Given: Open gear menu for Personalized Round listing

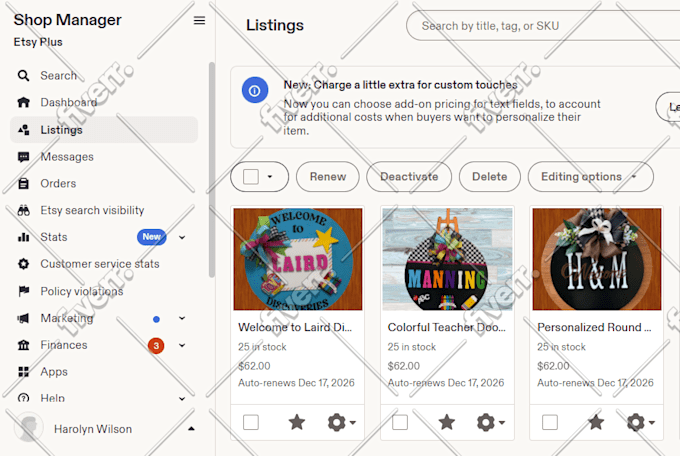Looking at the screenshot, I should tap(641, 422).
